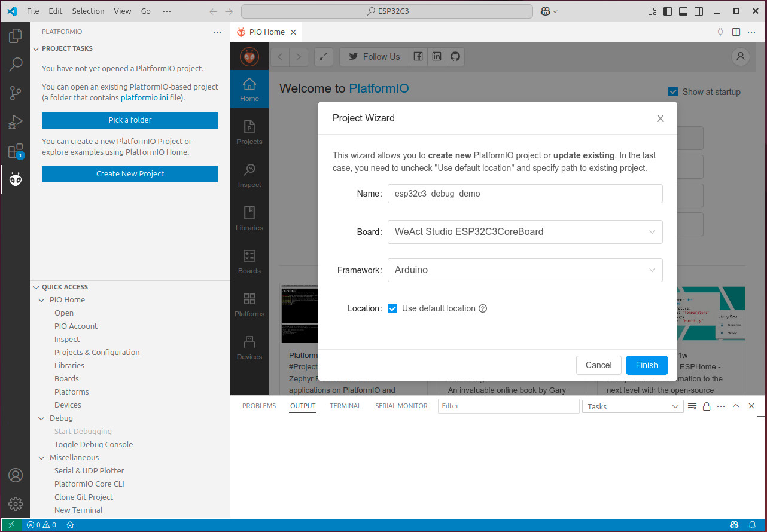The image size is (767, 532).
Task: Click the Finish button
Action: tap(647, 365)
